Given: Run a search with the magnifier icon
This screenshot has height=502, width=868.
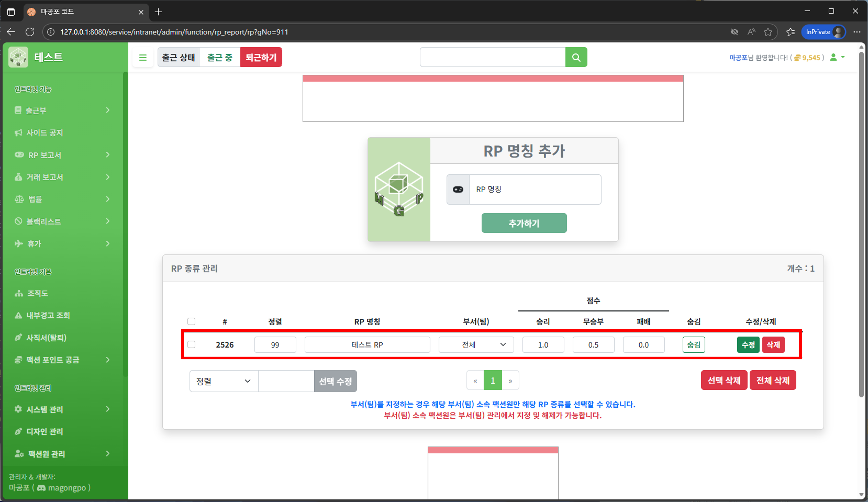Looking at the screenshot, I should pyautogui.click(x=576, y=57).
